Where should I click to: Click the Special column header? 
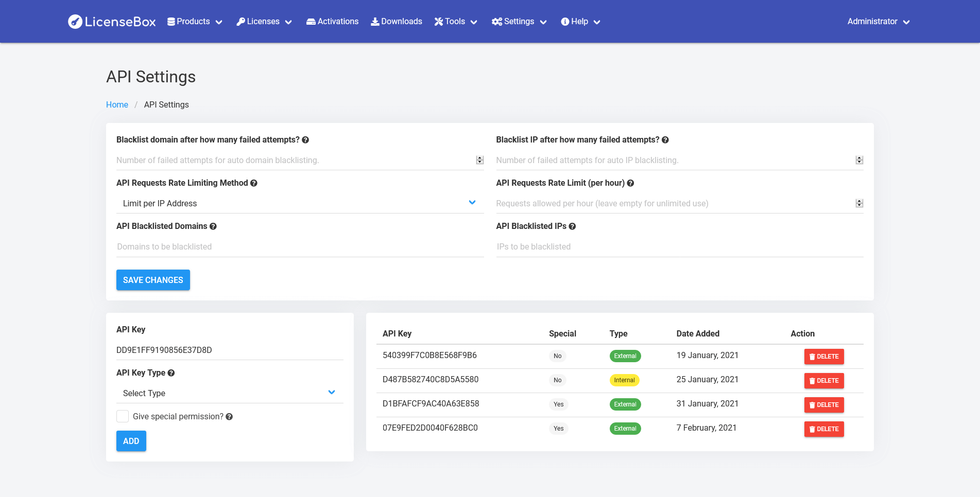coord(562,333)
